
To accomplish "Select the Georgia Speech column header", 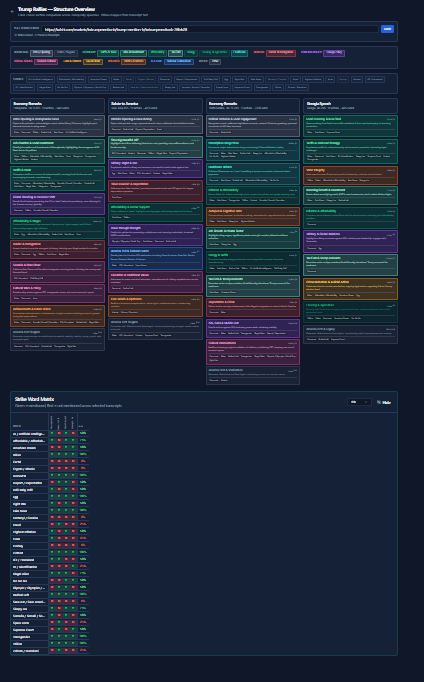I will pyautogui.click(x=350, y=106).
